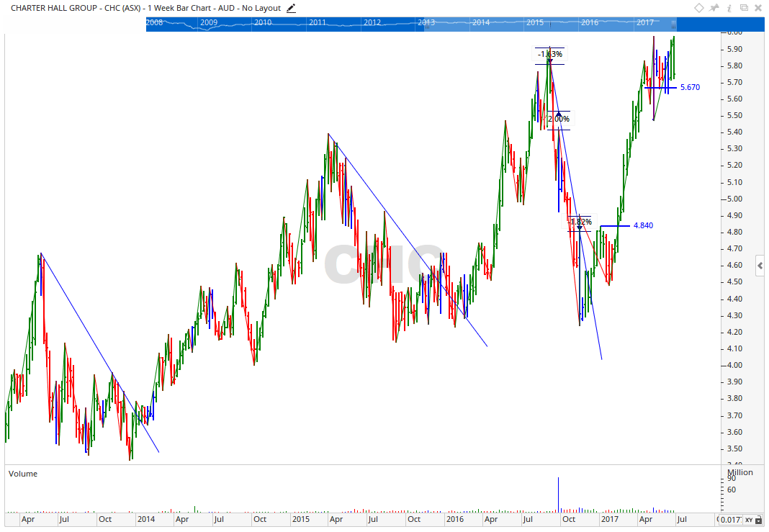Click the lock dropdown icon beside XY

(759, 520)
